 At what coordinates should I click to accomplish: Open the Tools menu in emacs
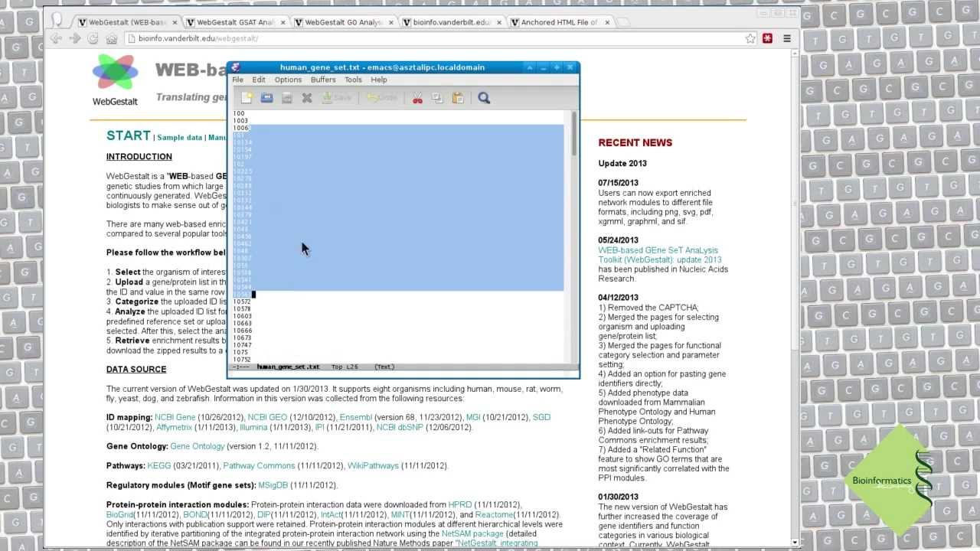click(x=353, y=80)
